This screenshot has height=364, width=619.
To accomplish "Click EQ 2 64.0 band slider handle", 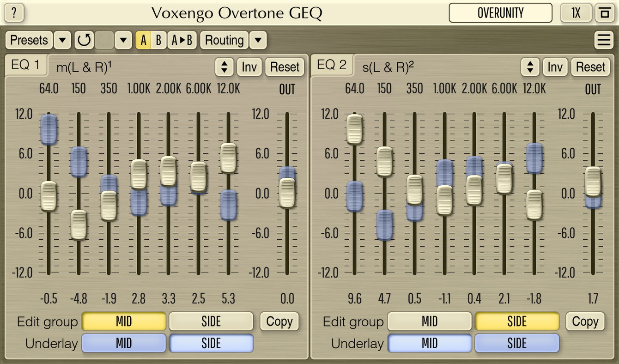I will coord(354,129).
